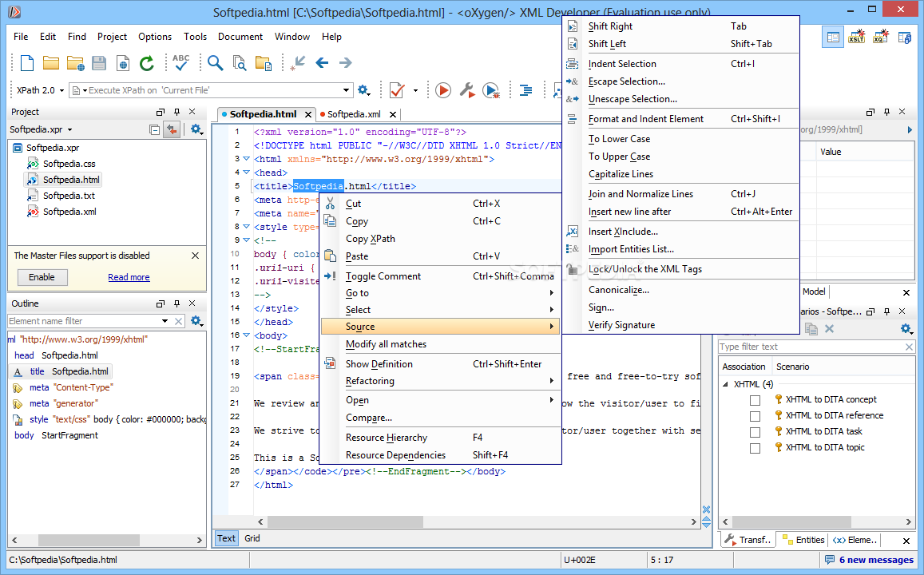
Task: Check the XHTML to DITA task box
Action: (755, 432)
